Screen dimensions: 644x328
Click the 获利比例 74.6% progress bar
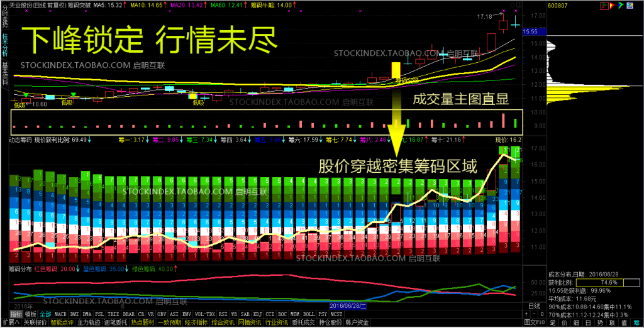pos(608,282)
